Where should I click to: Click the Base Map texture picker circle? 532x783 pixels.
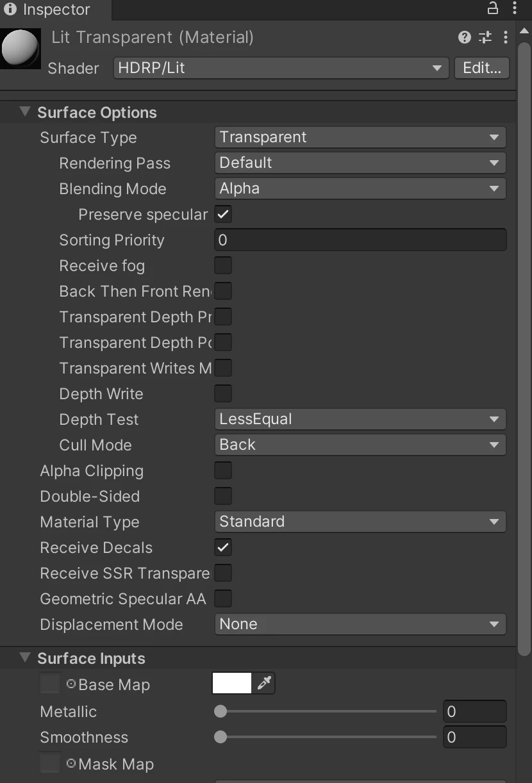[x=71, y=684]
